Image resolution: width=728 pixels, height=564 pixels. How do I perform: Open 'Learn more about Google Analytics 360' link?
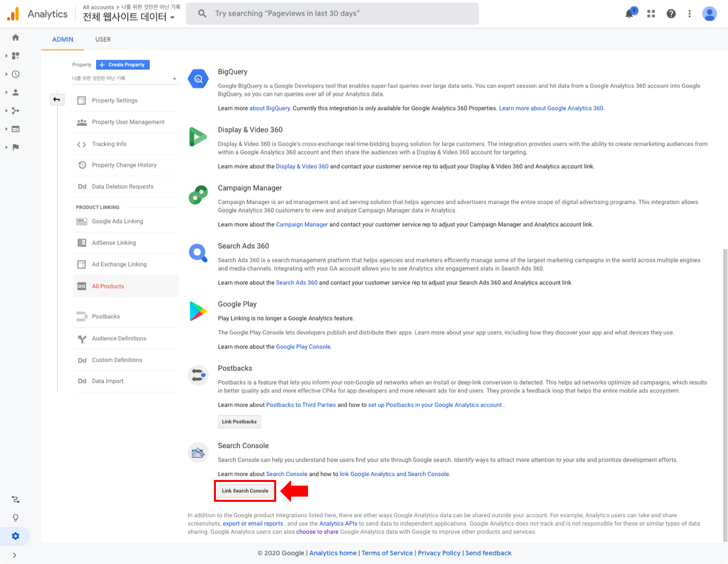point(551,108)
